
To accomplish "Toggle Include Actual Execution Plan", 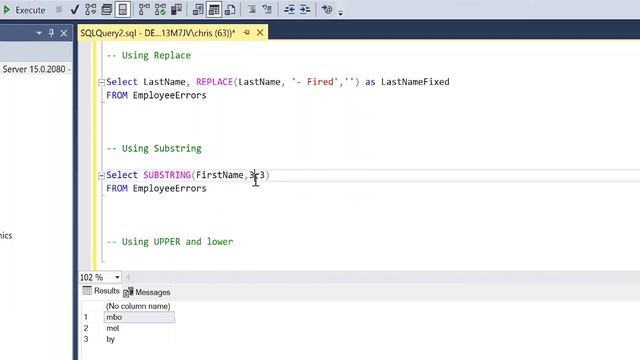I will [x=144, y=9].
